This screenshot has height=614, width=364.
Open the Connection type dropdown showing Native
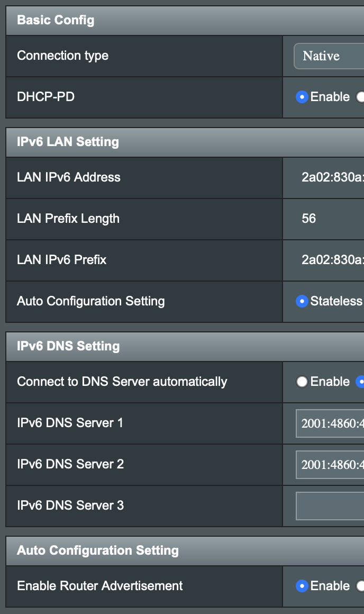pos(329,56)
